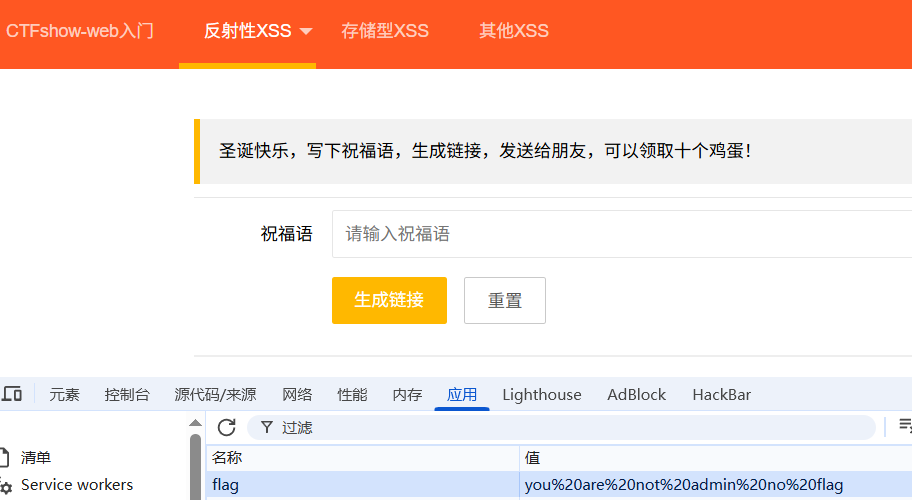Open the Lighthouse tab

(x=542, y=395)
